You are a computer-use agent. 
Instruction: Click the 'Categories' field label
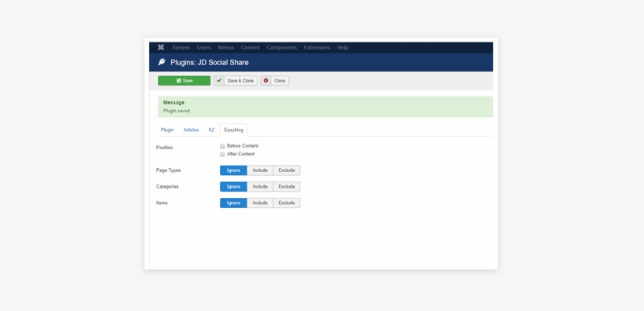tap(167, 186)
